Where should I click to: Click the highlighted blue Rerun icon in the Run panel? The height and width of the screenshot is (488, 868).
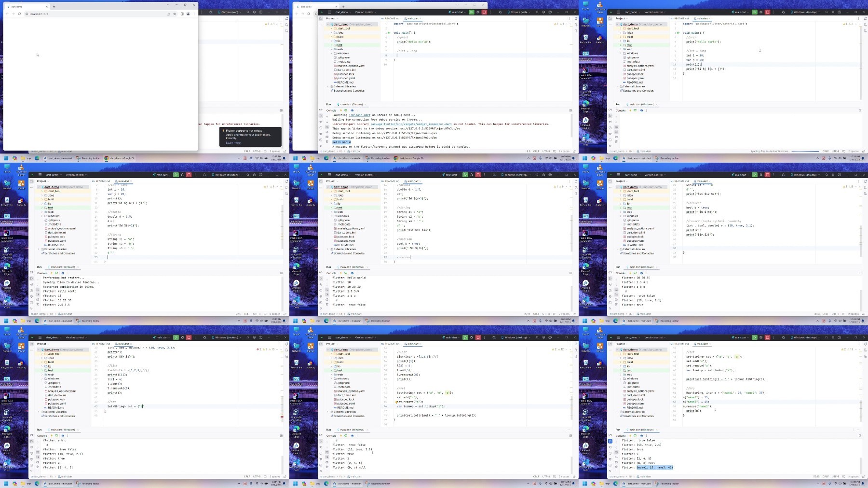(610, 441)
